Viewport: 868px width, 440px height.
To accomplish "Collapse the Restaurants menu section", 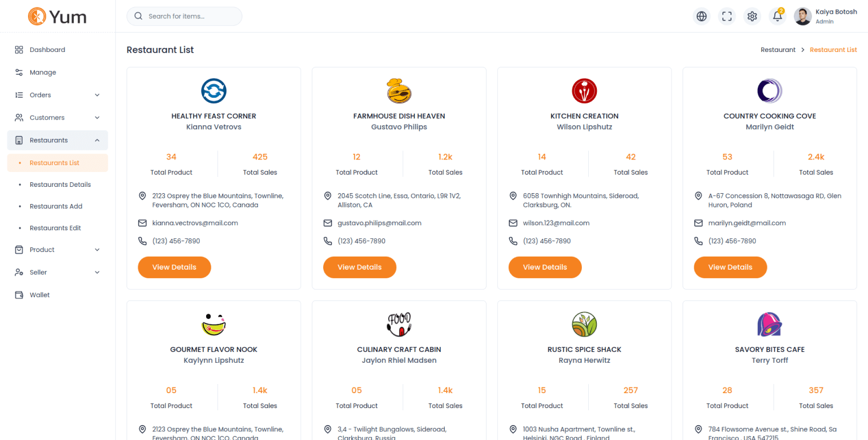I will point(97,141).
